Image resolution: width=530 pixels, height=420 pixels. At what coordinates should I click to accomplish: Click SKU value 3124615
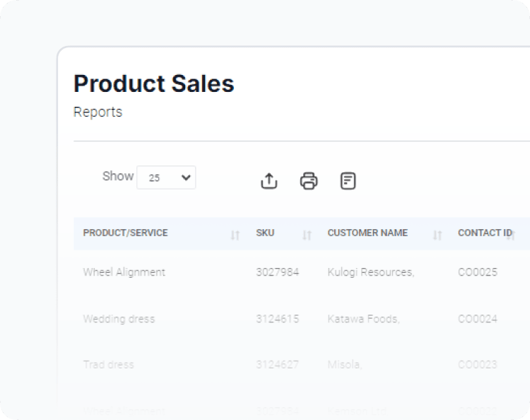(x=277, y=319)
